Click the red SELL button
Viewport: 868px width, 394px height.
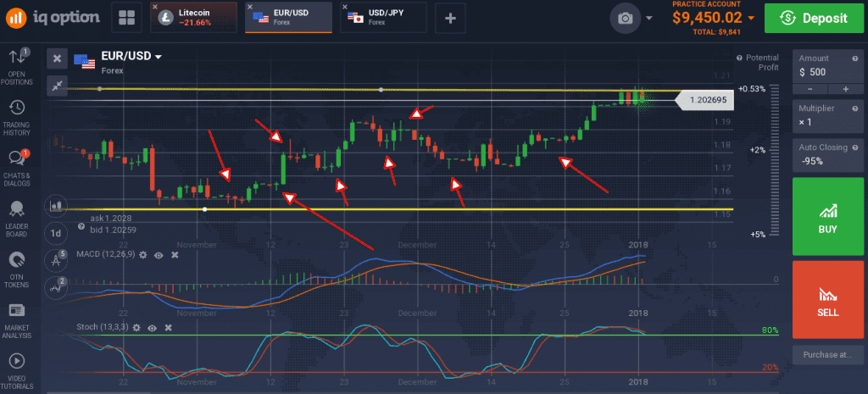point(828,299)
